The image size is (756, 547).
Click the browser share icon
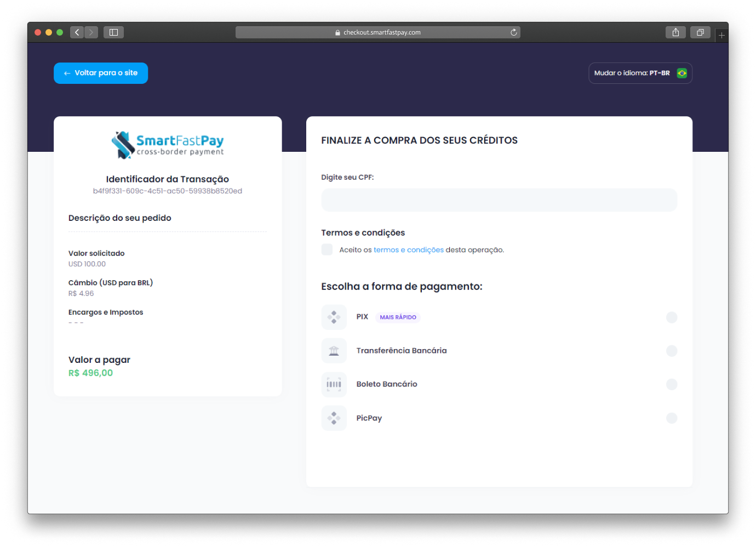point(675,32)
